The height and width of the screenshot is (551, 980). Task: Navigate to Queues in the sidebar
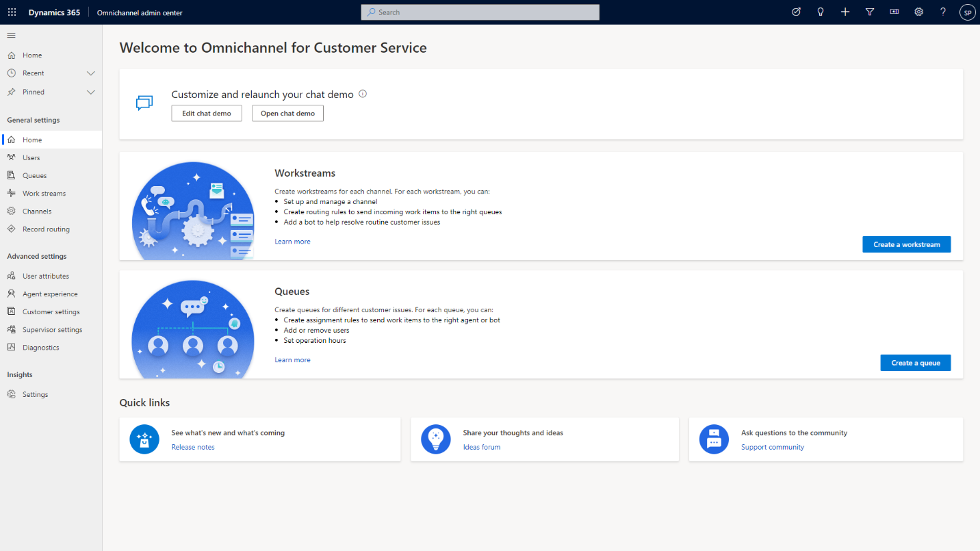point(36,175)
